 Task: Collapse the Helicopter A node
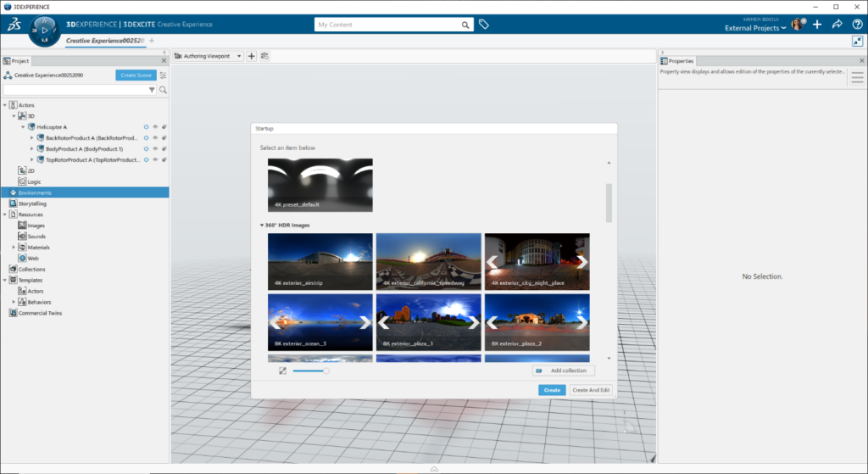(23, 127)
